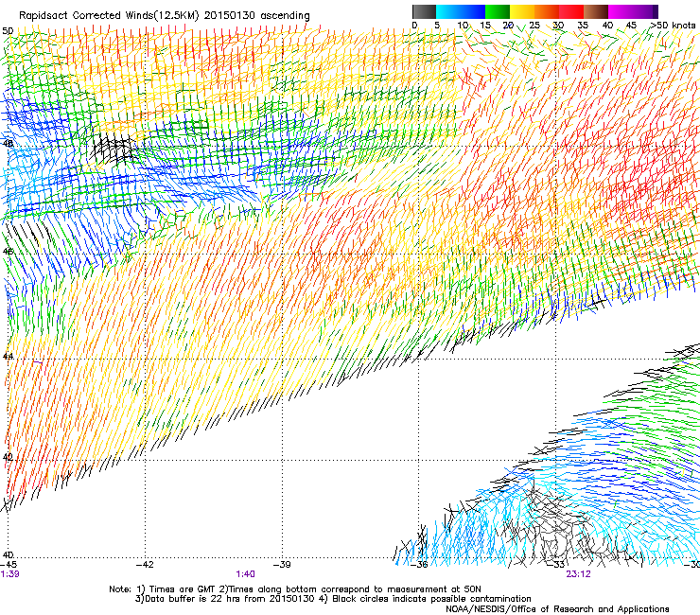The width and height of the screenshot is (700, 615).
Task: Click the 'Times are GMT' note line
Action: [x=294, y=589]
